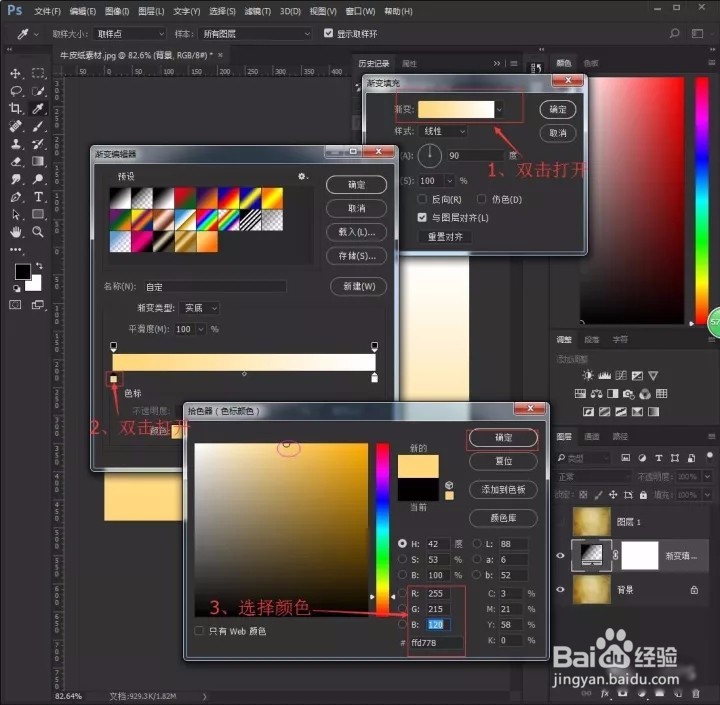Select the Clone Stamp tool

pyautogui.click(x=16, y=144)
